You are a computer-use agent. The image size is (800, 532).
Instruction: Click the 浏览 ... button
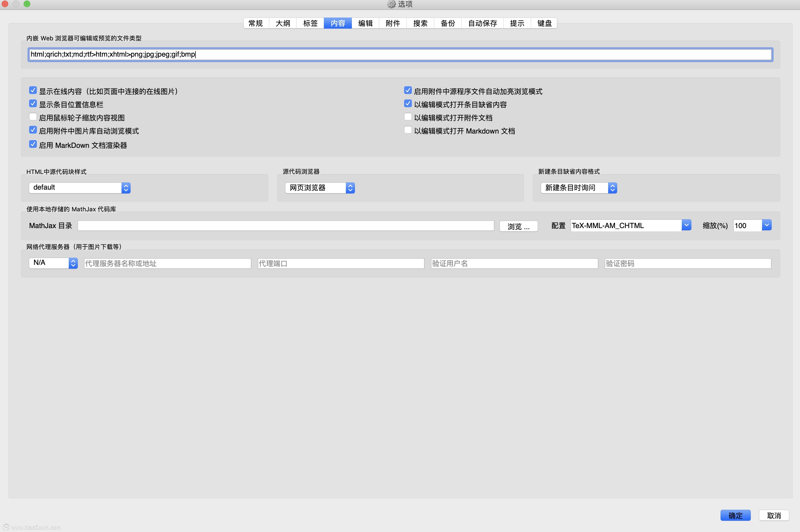[x=518, y=226]
